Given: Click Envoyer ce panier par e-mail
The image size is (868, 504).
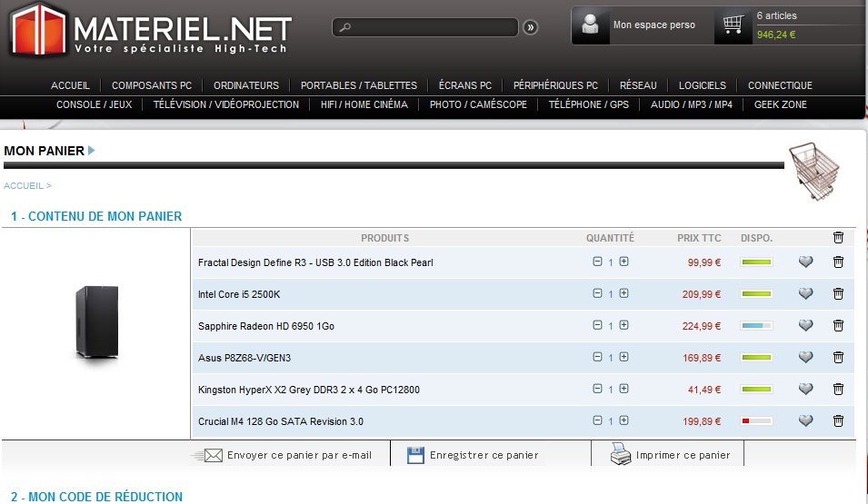Looking at the screenshot, I should (288, 455).
